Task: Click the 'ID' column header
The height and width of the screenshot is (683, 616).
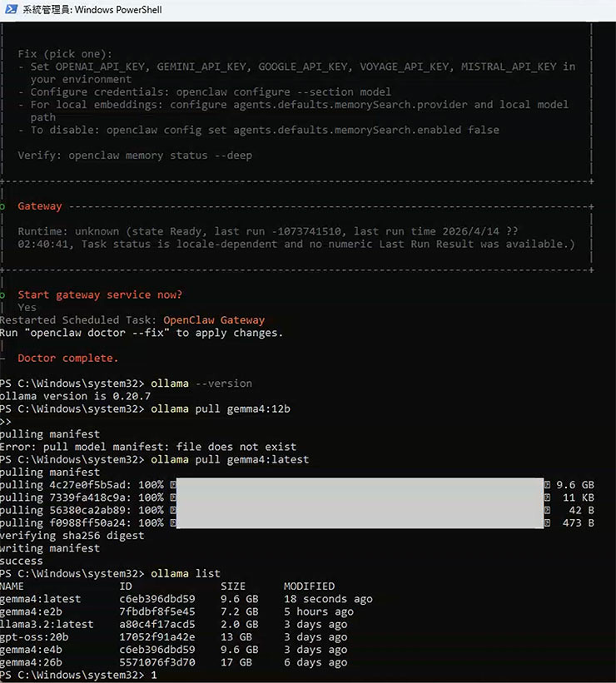Action: [126, 586]
